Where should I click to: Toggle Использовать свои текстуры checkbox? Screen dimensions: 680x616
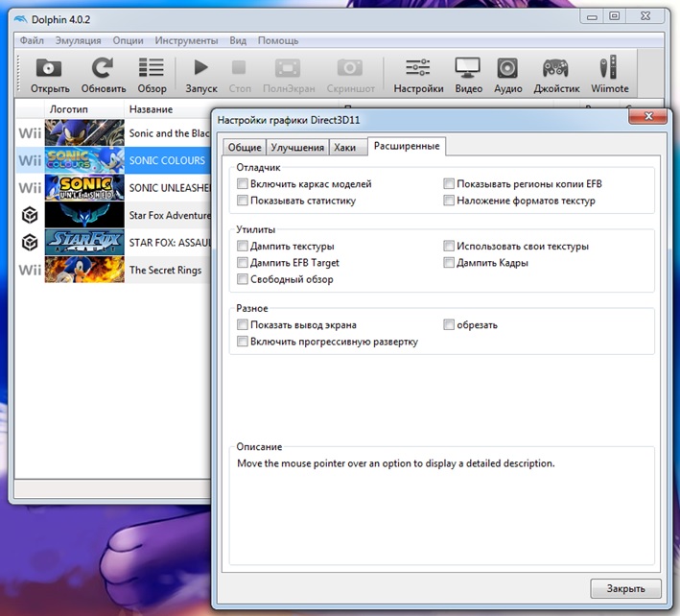449,246
